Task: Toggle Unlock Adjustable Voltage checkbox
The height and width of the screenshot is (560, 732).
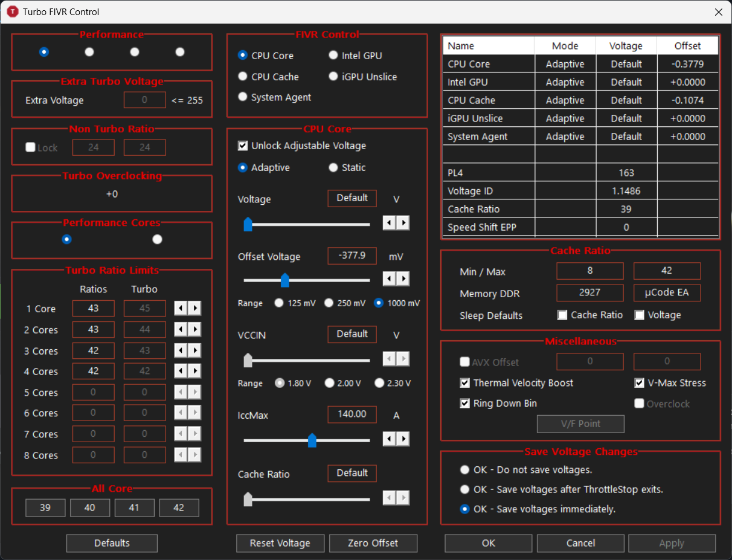Action: coord(243,146)
